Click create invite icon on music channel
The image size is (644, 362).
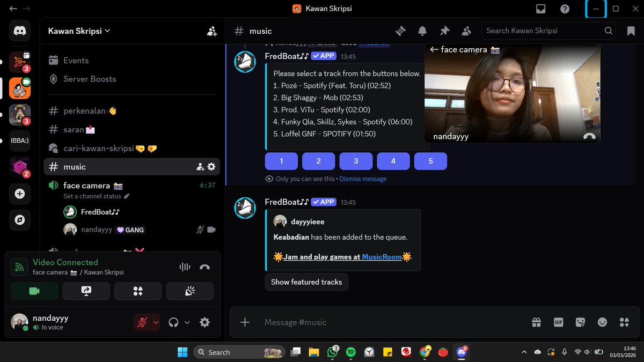point(200,167)
